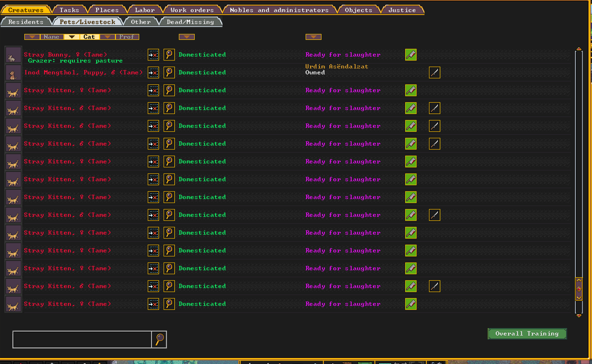Show the Objects tab
The image size is (592, 364).
coord(359,10)
